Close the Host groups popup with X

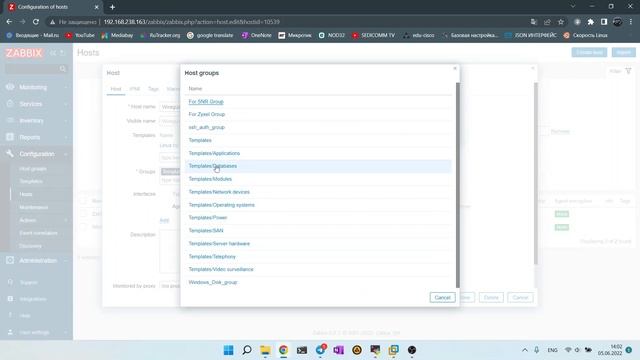(x=455, y=68)
